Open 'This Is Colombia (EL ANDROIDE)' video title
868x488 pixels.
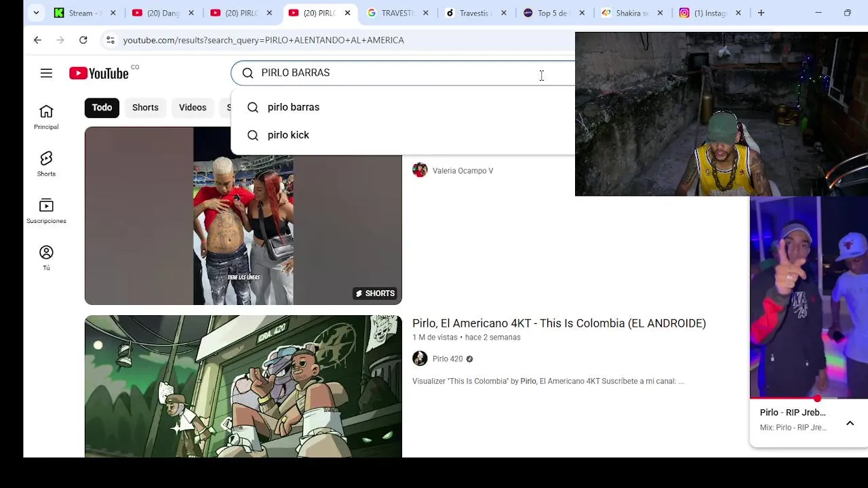pyautogui.click(x=559, y=323)
